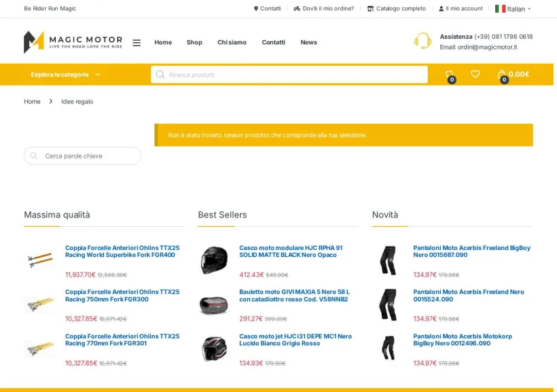
Task: Open the shopping cart bag icon
Action: (x=501, y=74)
